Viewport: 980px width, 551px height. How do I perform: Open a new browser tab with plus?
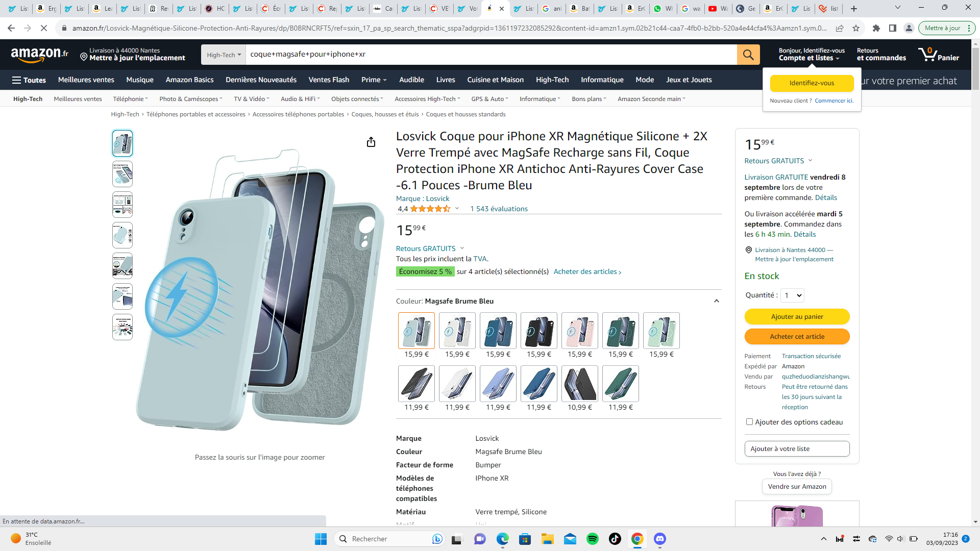[854, 9]
